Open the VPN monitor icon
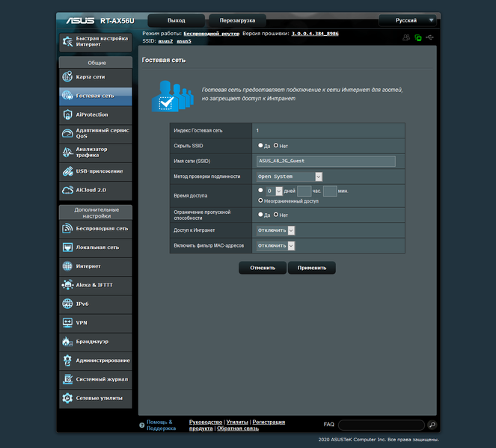The height and width of the screenshot is (448, 496). click(x=67, y=322)
